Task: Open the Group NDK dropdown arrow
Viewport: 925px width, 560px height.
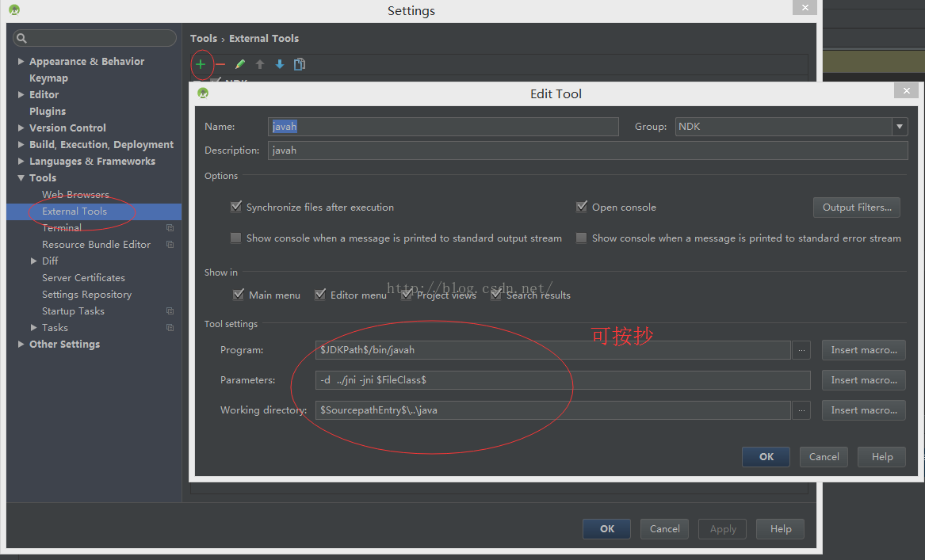Action: tap(900, 127)
